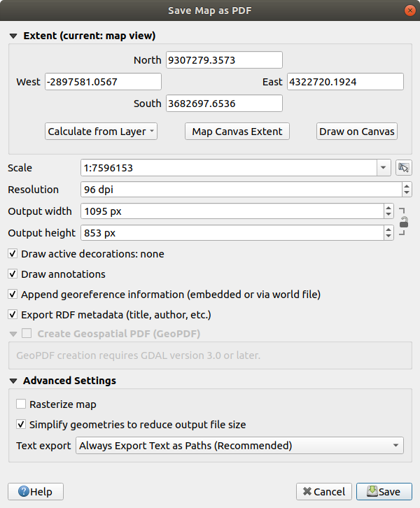This screenshot has width=420, height=508.
Task: Disable Simplify geometries to reduce output file size
Action: coord(21,424)
